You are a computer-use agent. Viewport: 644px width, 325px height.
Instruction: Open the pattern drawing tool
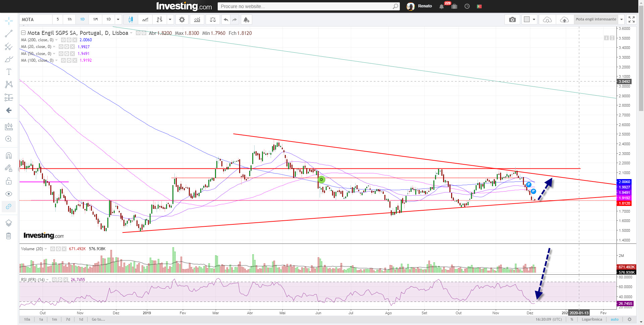(x=9, y=84)
